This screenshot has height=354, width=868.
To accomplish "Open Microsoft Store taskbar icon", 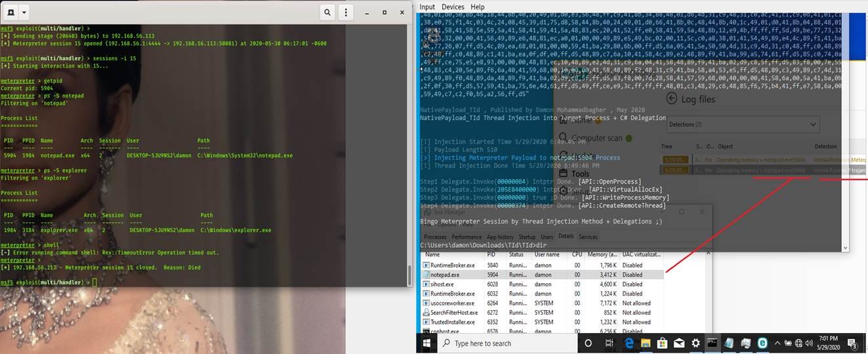I will (x=662, y=344).
